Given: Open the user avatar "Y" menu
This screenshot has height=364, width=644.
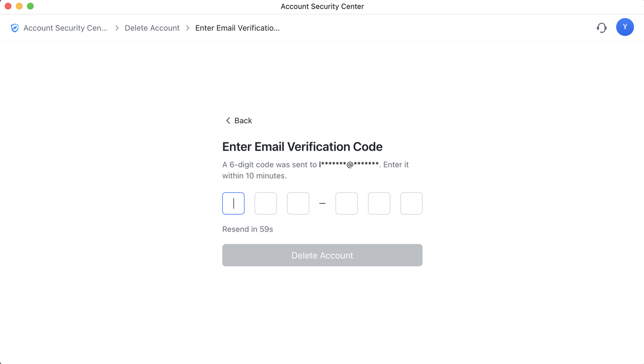Looking at the screenshot, I should point(625,27).
